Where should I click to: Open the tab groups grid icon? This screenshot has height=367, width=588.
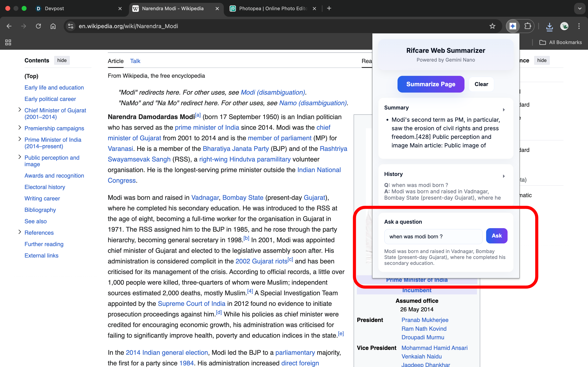8,42
